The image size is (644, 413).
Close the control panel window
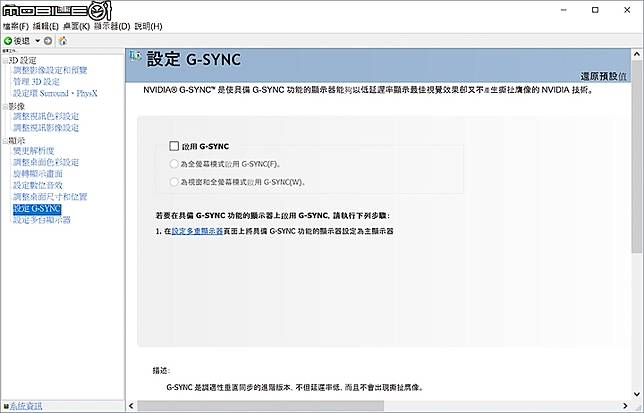(627, 10)
